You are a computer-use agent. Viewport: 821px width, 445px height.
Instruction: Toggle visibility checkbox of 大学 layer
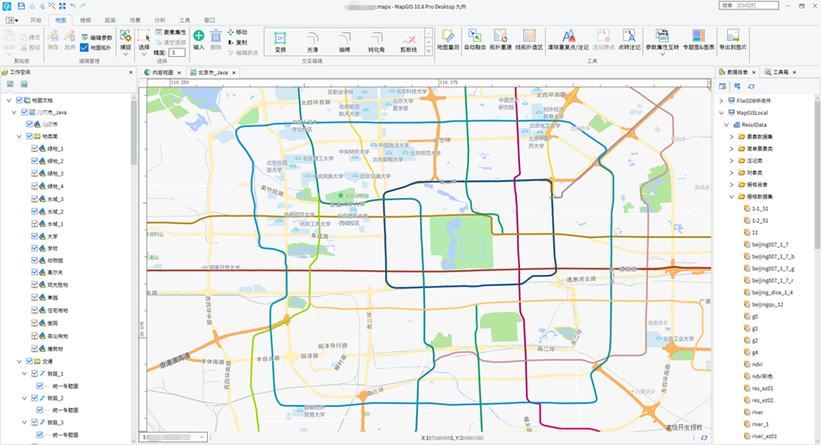point(35,236)
